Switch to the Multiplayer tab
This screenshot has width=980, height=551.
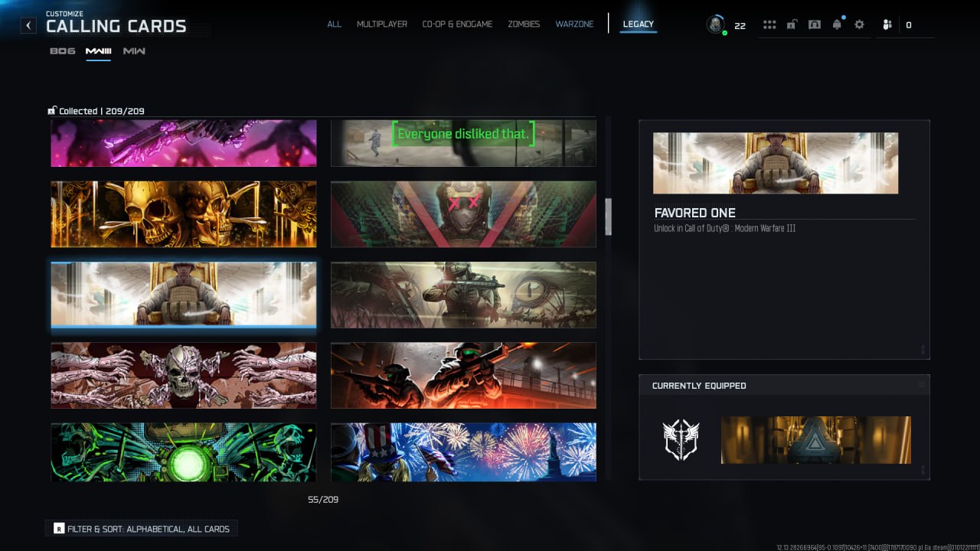[382, 24]
